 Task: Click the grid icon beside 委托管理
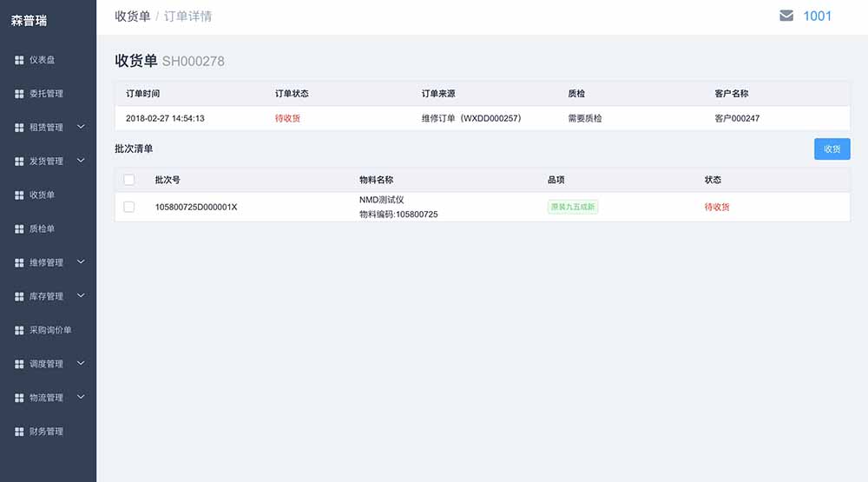[19, 94]
